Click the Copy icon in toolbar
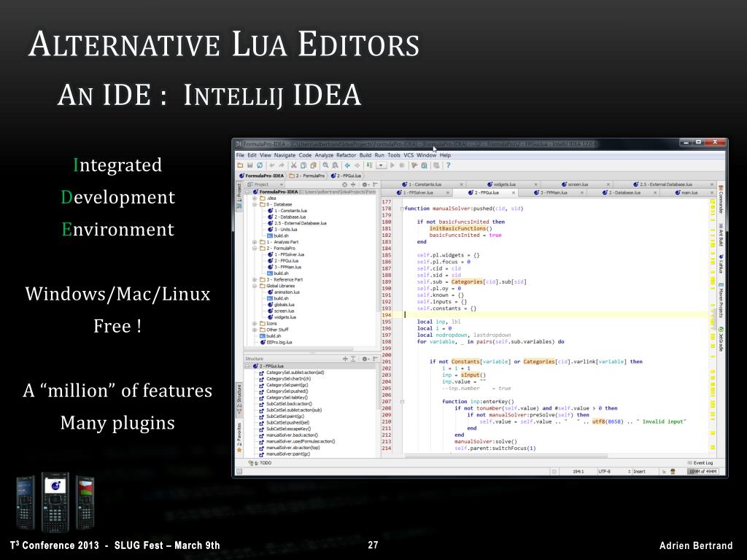Screen dimensions: 747x560 pos(303,166)
